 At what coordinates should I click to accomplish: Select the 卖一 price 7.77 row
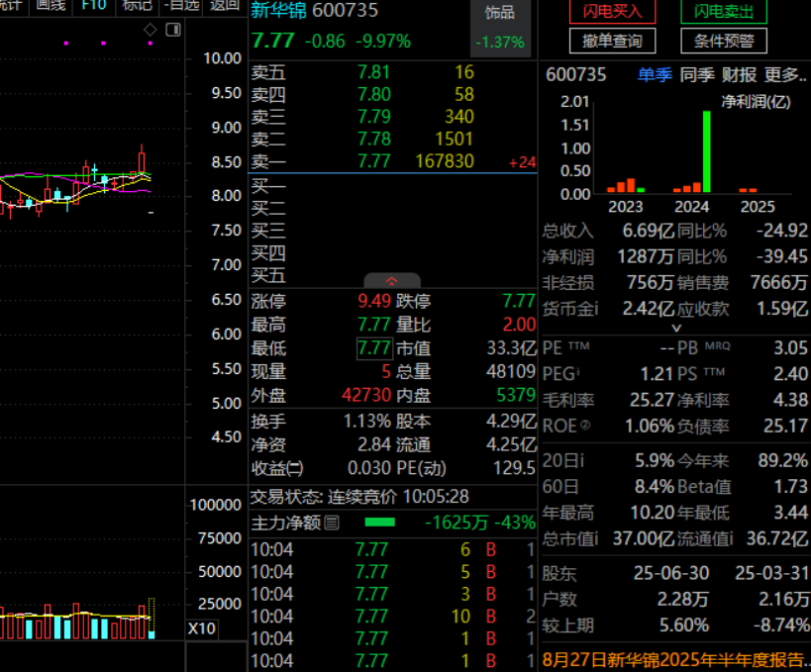coord(392,161)
